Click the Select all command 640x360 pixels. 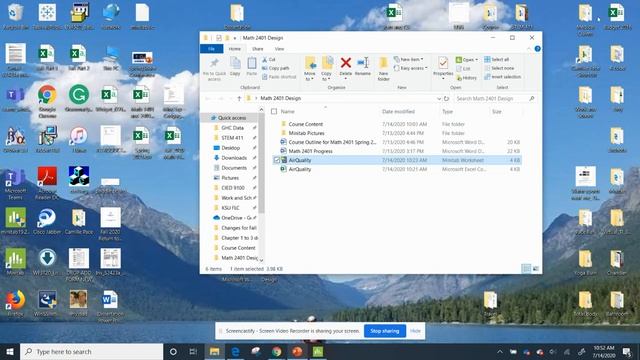[x=496, y=60]
